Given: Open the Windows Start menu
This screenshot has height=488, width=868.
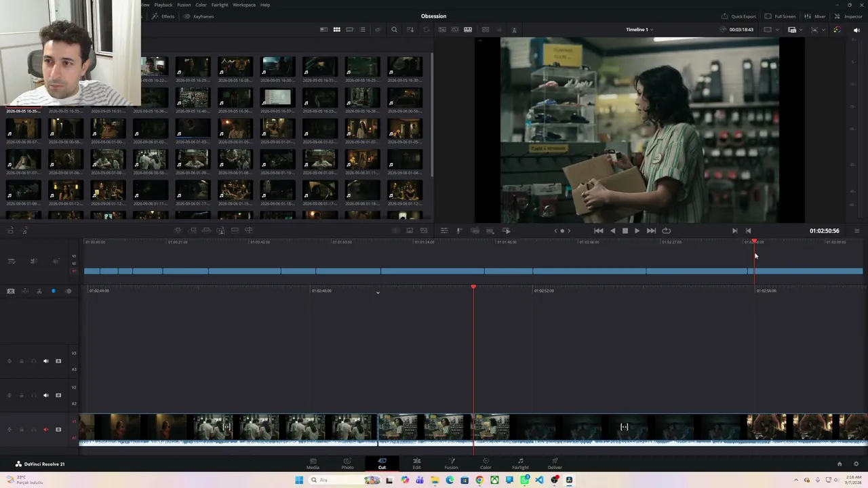Looking at the screenshot, I should [299, 480].
